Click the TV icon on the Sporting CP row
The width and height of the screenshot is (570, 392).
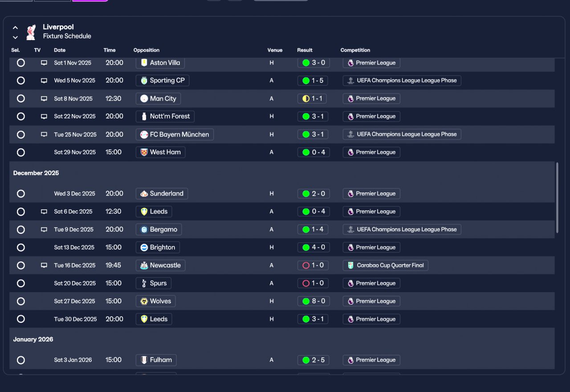(x=44, y=81)
